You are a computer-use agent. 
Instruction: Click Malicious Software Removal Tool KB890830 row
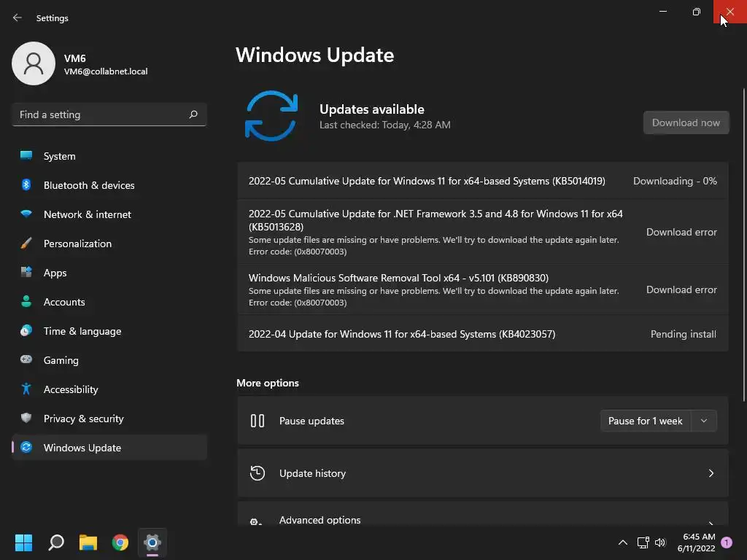483,289
